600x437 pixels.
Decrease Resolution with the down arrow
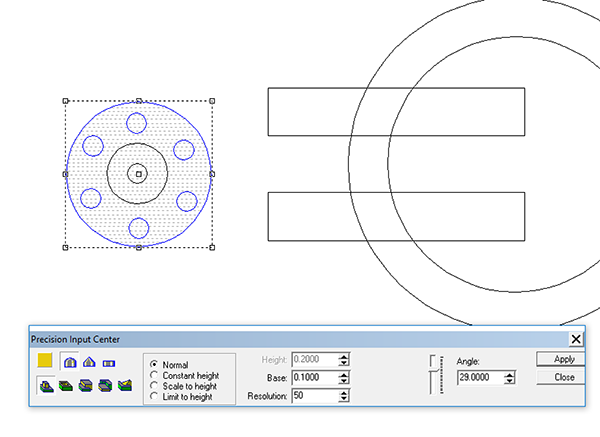pyautogui.click(x=344, y=399)
